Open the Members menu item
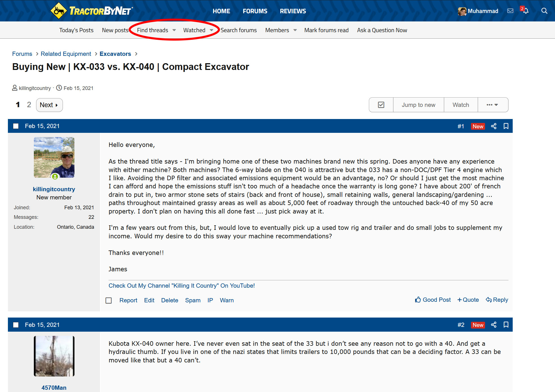Screen dimensions: 555x392 277,30
